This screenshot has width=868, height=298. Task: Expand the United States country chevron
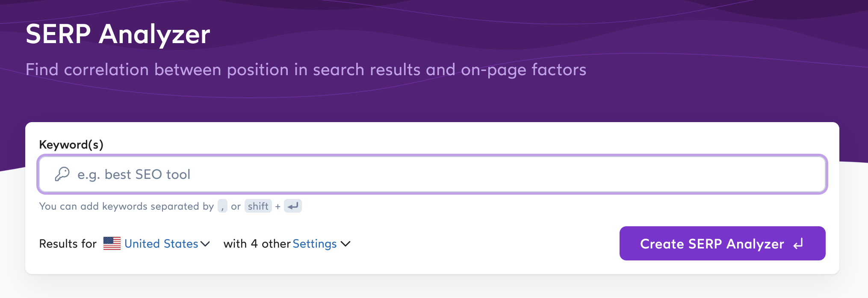205,244
